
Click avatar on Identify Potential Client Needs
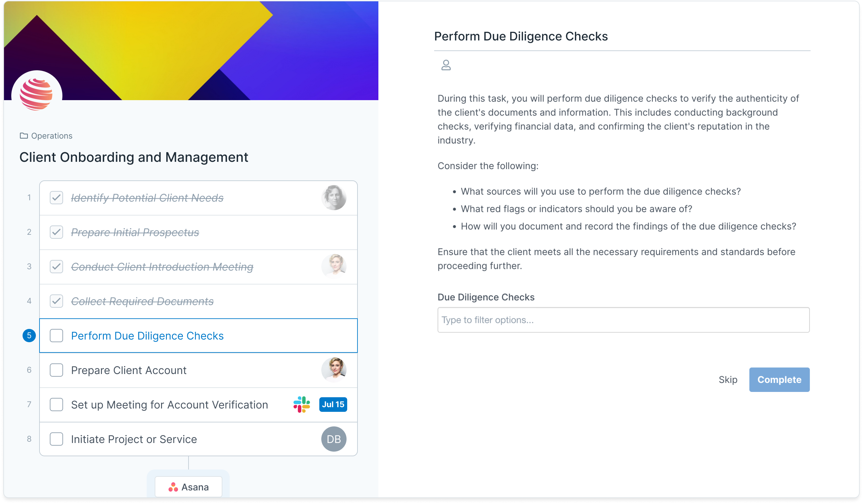334,198
